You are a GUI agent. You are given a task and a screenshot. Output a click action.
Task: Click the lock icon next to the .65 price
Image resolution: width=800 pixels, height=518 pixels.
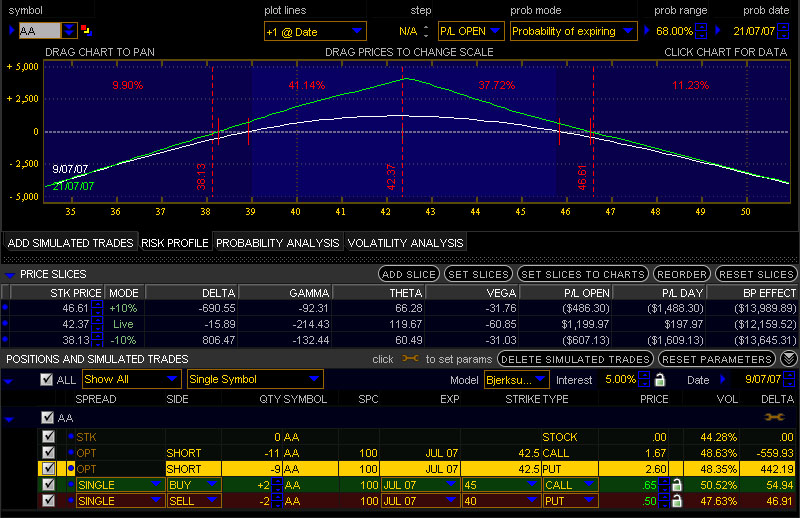pyautogui.click(x=677, y=484)
